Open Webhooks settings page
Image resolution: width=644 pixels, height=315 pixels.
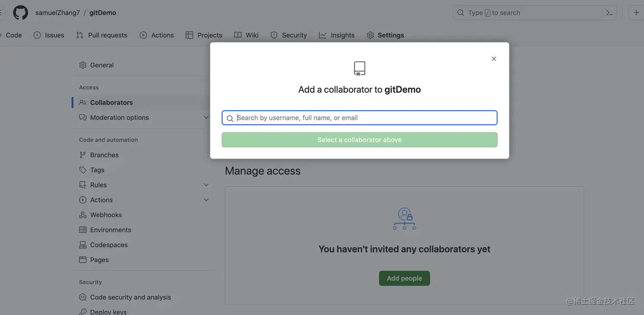point(106,215)
